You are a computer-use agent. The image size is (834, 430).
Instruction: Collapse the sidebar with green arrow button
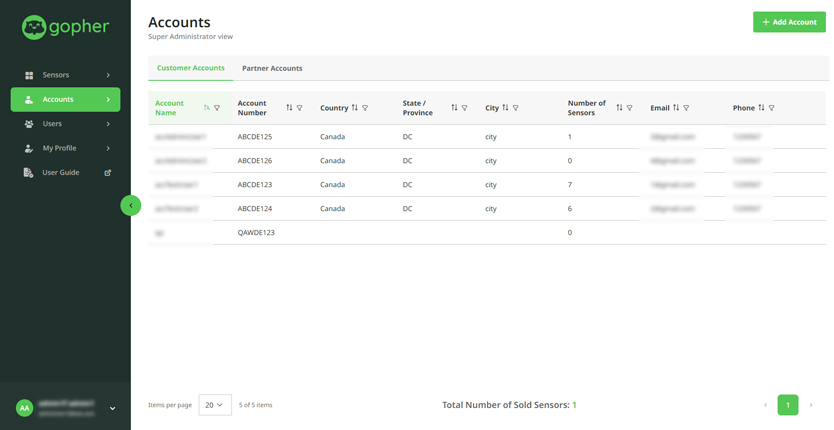(130, 205)
